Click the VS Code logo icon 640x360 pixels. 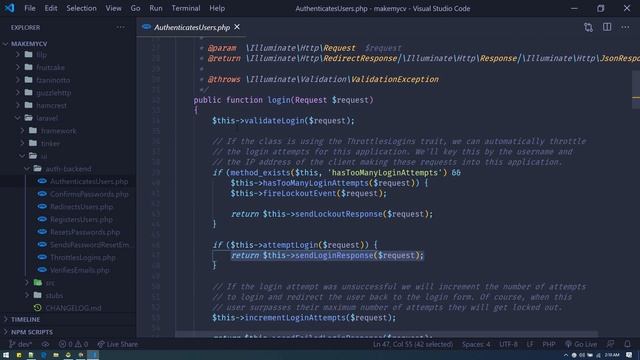pos(9,8)
